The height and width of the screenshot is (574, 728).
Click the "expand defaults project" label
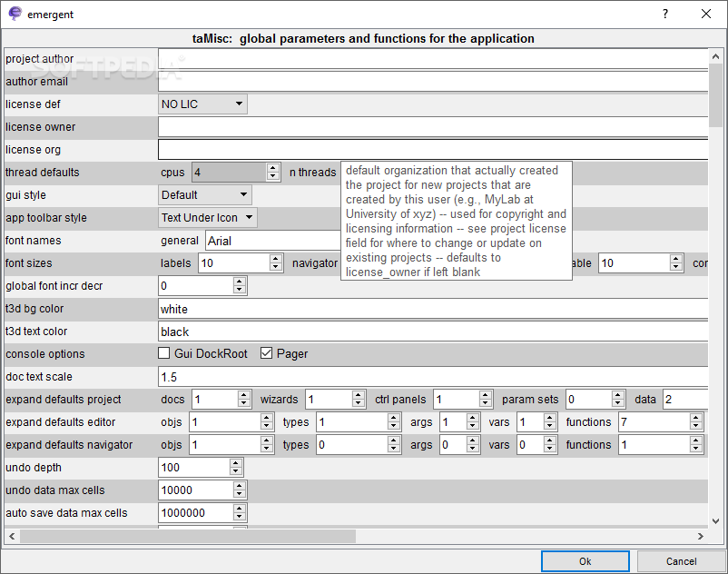[x=64, y=400]
